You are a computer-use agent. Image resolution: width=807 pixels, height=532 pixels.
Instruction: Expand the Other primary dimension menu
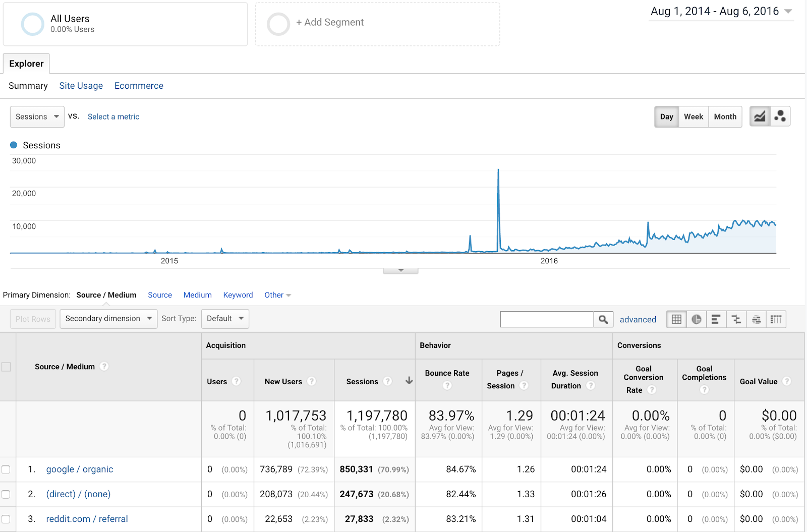[x=277, y=295]
